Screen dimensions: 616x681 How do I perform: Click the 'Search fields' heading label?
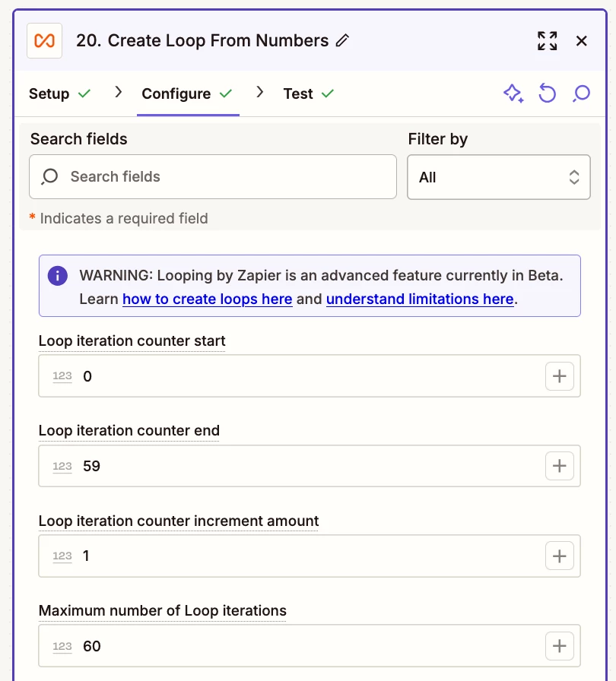pyautogui.click(x=78, y=139)
